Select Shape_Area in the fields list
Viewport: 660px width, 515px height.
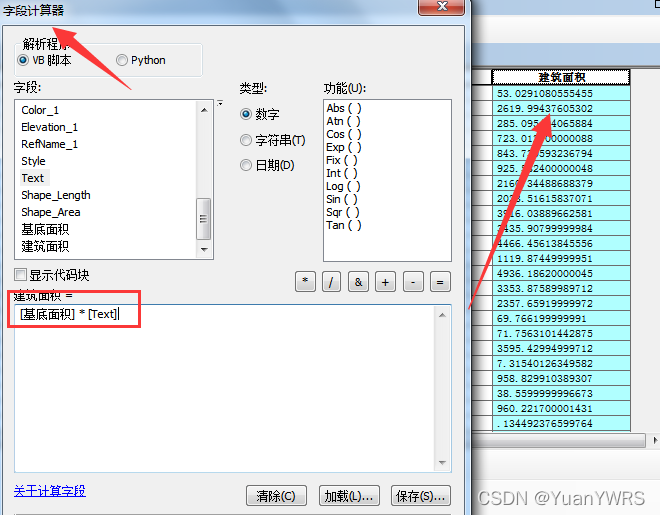pos(51,212)
